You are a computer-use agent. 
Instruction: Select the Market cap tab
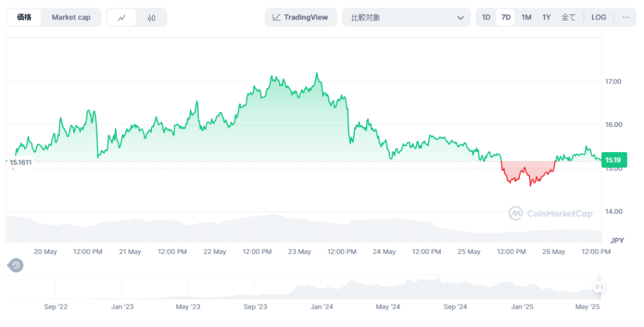[70, 18]
